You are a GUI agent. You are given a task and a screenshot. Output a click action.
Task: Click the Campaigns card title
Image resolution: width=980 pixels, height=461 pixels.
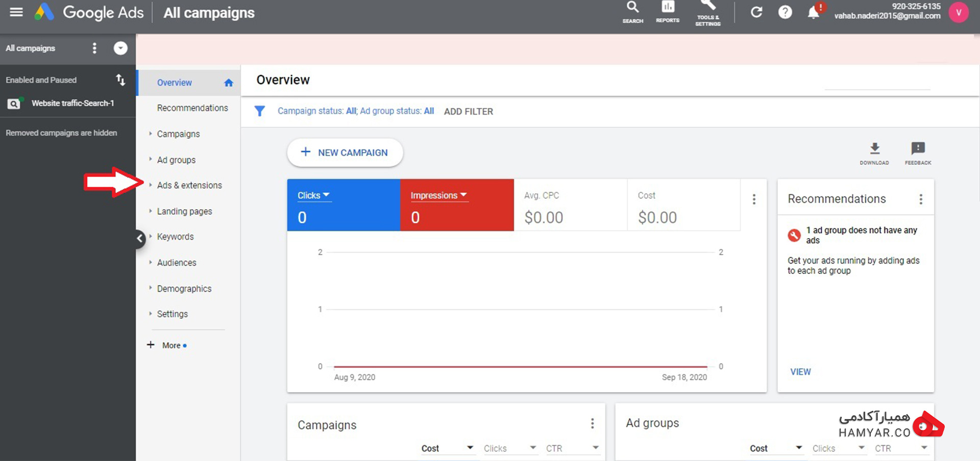click(327, 425)
